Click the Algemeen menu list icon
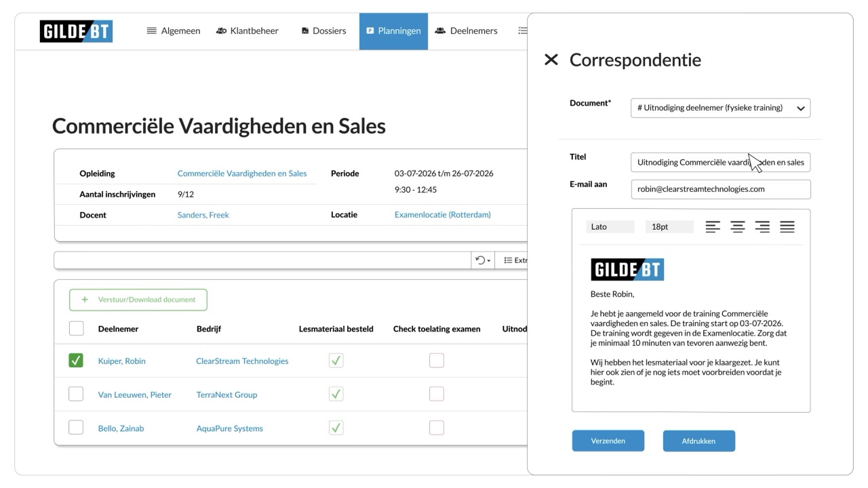This screenshot has width=868, height=488. coord(152,30)
